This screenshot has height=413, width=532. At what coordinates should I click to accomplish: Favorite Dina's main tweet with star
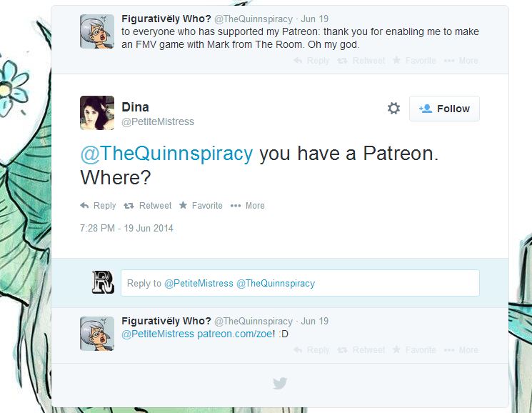[201, 206]
